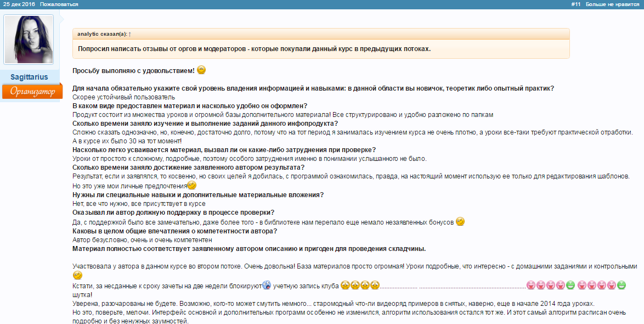
Task: Click the first pink tongue emoticon after dotted line
Action: [x=531, y=285]
